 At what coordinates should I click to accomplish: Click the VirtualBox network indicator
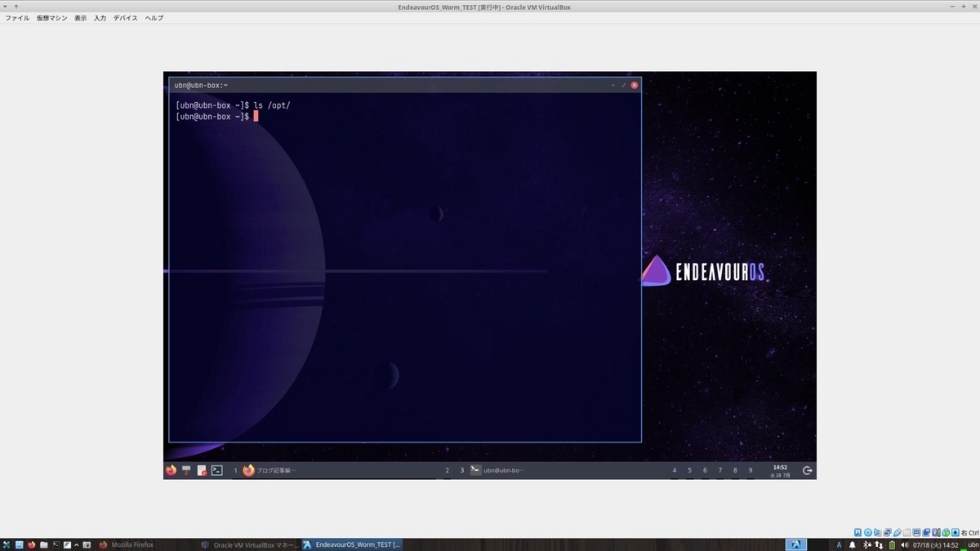coord(888,532)
